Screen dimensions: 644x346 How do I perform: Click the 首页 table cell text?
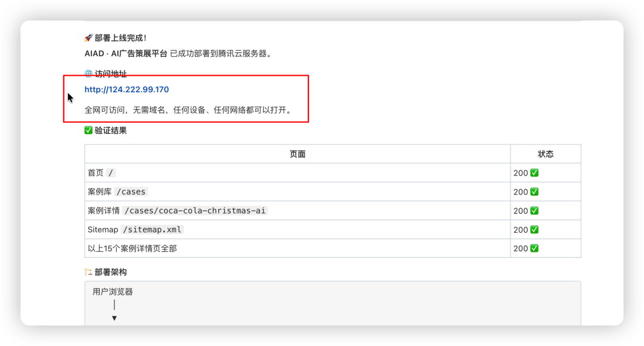[x=95, y=173]
